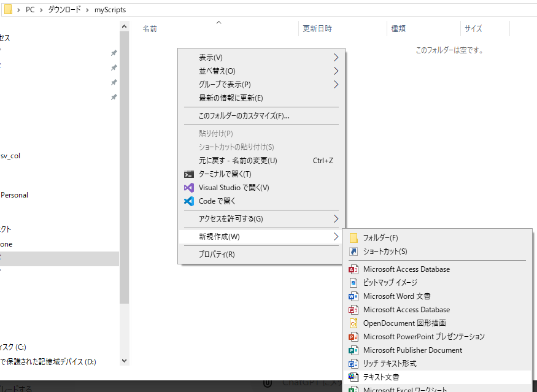This screenshot has width=537, height=392.
Task: Open 表示(V) submenu
Action: pyautogui.click(x=261, y=58)
